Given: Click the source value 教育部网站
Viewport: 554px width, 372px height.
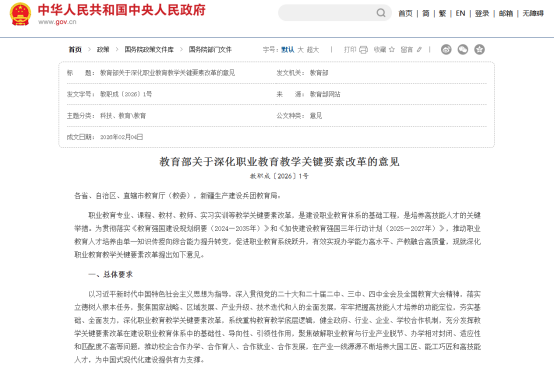Looking at the screenshot, I should [x=325, y=94].
